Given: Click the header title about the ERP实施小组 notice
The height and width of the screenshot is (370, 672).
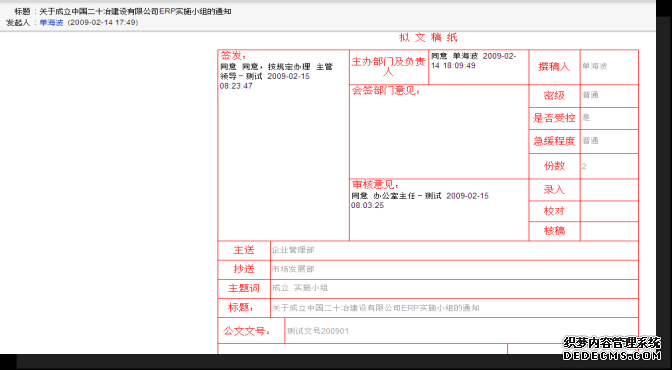Looking at the screenshot, I should pyautogui.click(x=135, y=12).
